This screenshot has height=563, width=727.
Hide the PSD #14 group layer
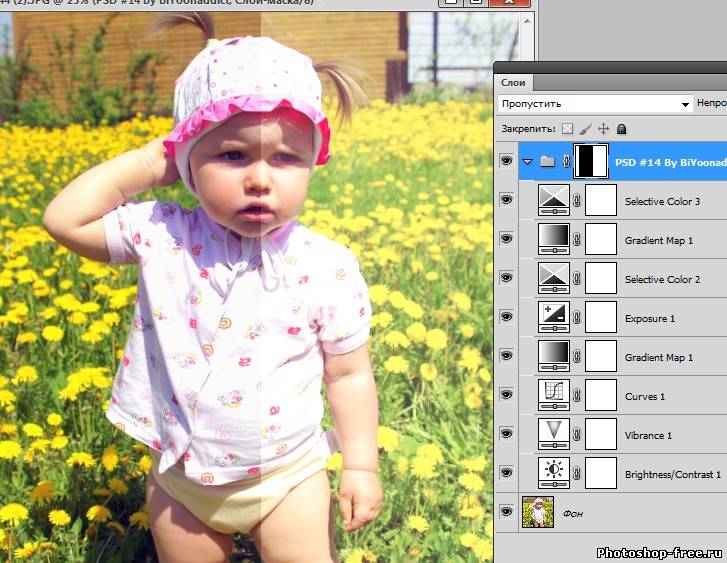click(506, 161)
